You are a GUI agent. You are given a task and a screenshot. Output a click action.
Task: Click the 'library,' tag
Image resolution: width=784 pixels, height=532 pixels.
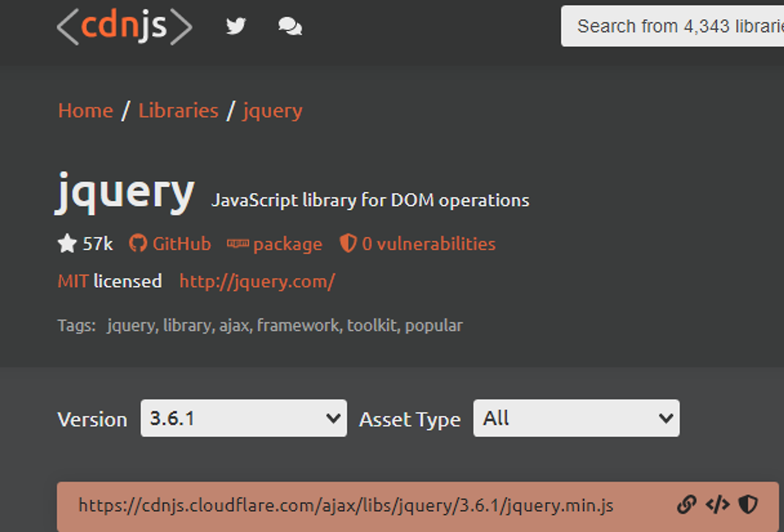point(189,326)
